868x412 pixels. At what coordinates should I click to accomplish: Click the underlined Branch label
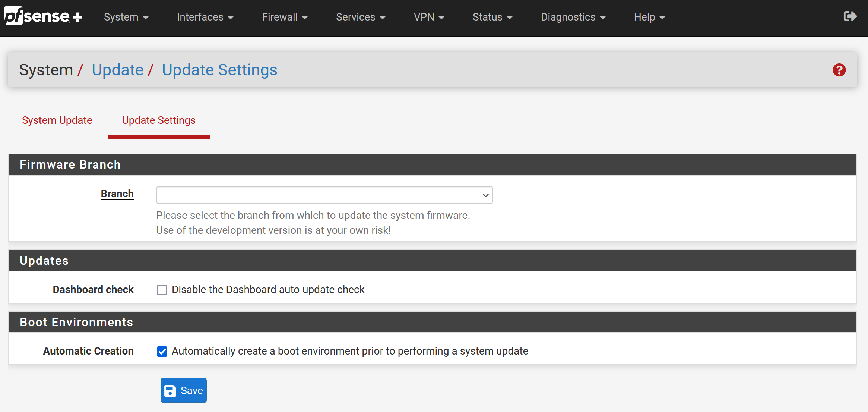pos(117,194)
